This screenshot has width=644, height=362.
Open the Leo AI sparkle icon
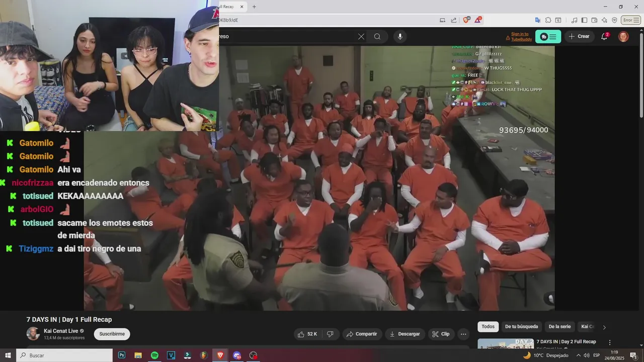(x=604, y=20)
